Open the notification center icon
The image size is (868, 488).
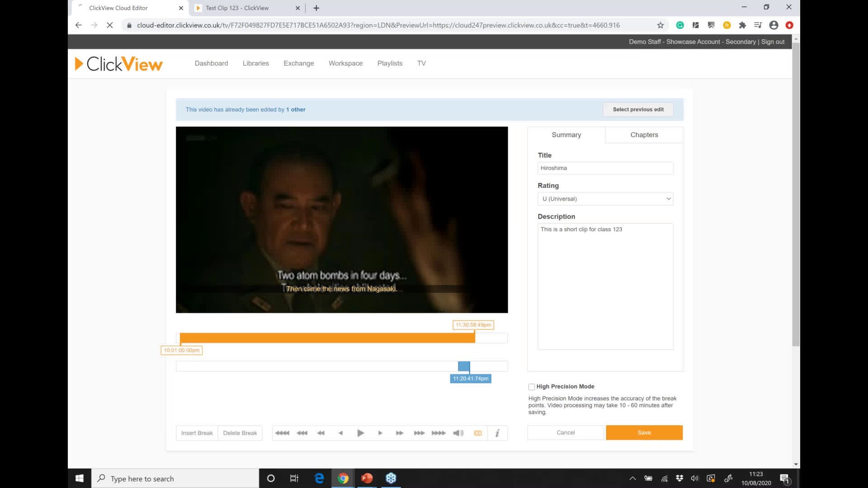(x=785, y=479)
